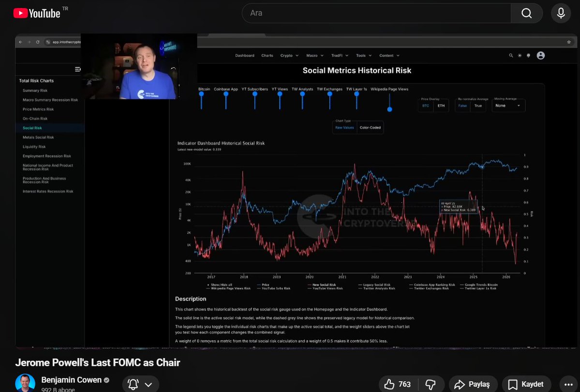The image size is (580, 392).
Task: Open the user account avatar icon
Action: pyautogui.click(x=540, y=56)
